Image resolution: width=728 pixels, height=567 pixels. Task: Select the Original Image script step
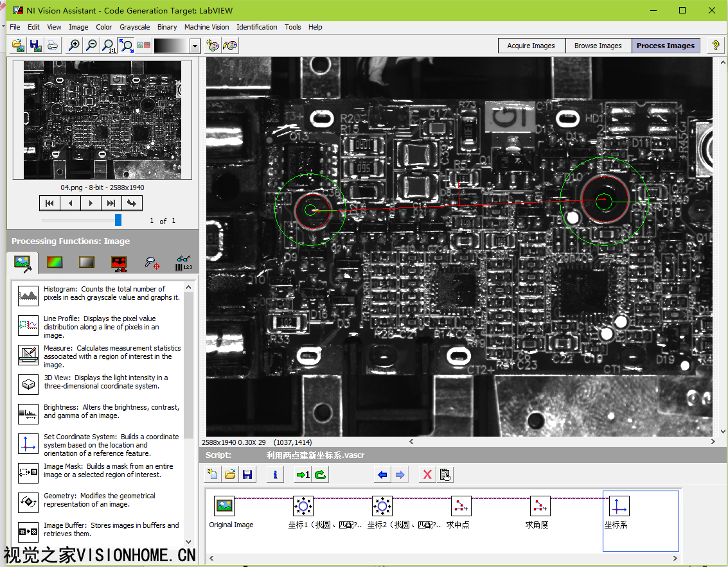pyautogui.click(x=224, y=507)
